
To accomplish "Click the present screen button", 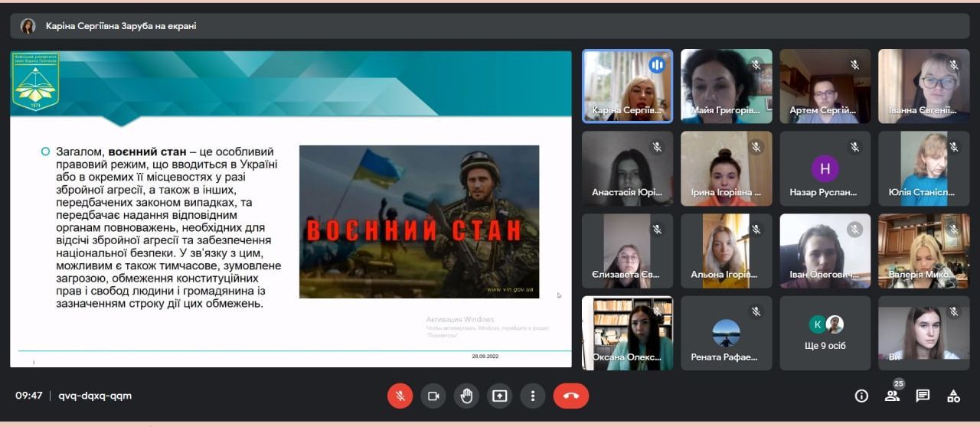I will click(x=499, y=396).
